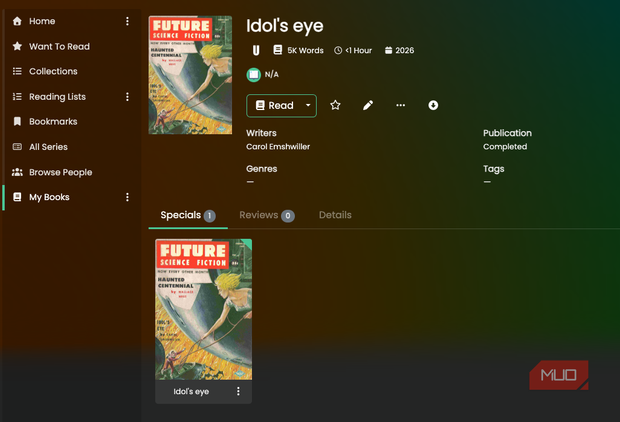Image resolution: width=620 pixels, height=422 pixels.
Task: Click the Collections list icon
Action: [17, 71]
